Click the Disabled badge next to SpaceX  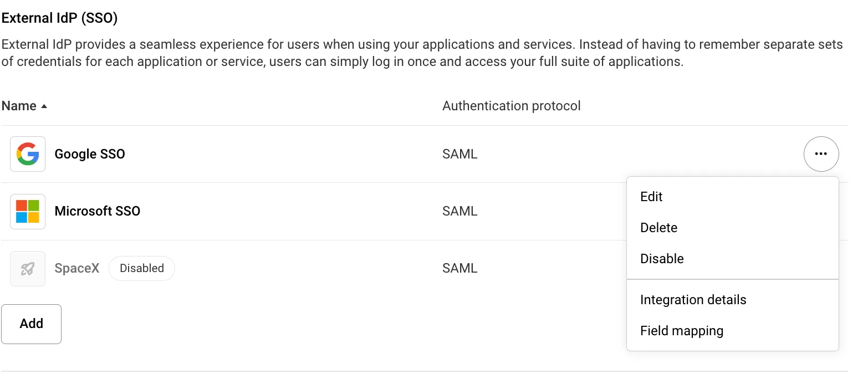(141, 268)
